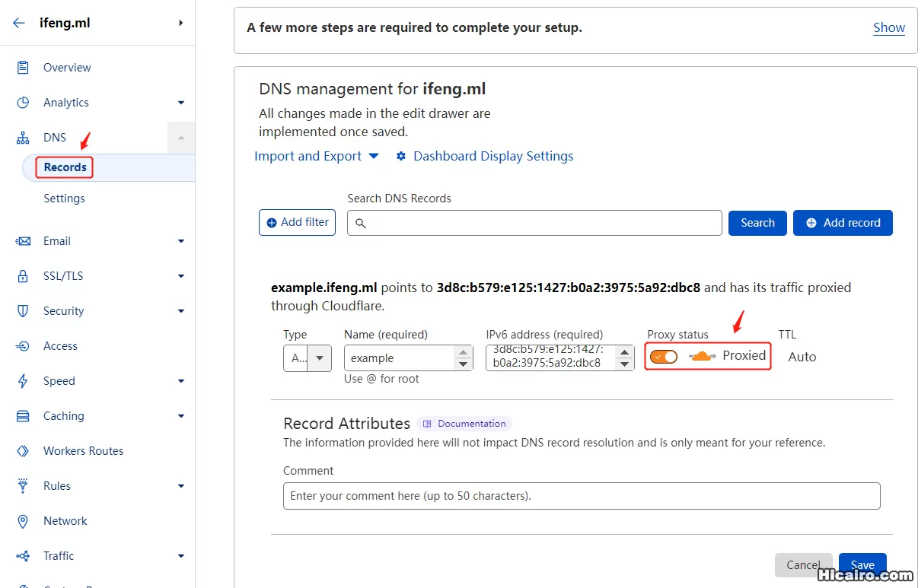The height and width of the screenshot is (588, 918).
Task: Expand the Traffic submenu arrow
Action: 181,556
